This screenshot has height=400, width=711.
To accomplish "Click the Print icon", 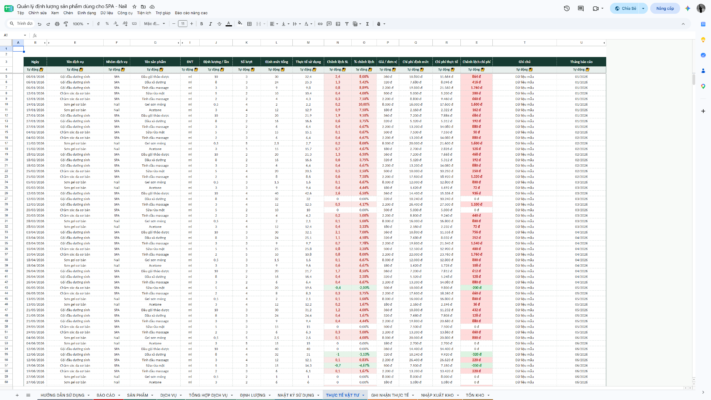I will tap(57, 24).
